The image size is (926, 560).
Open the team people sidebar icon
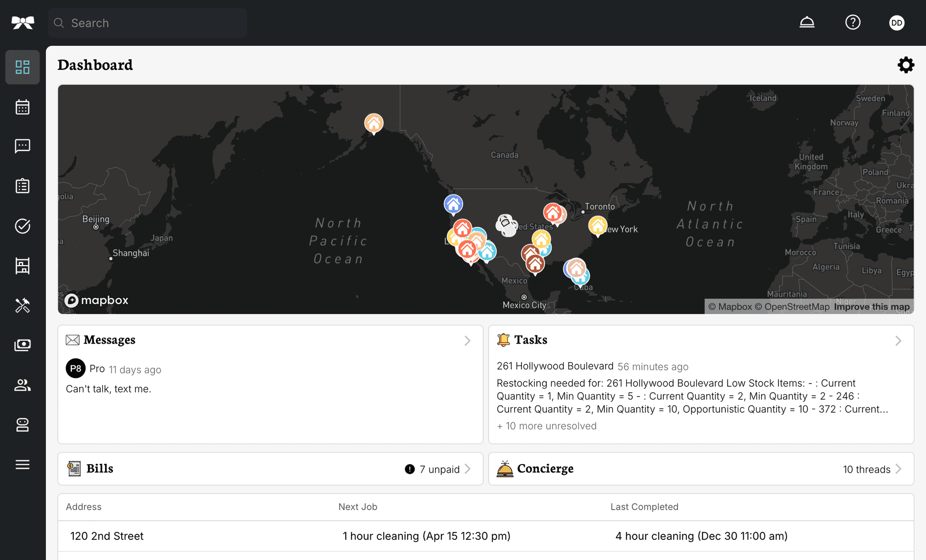[22, 385]
